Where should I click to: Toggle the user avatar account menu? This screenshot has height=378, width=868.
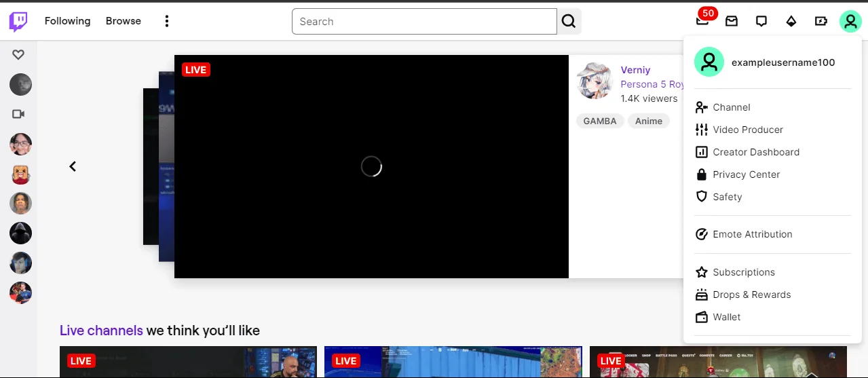click(850, 21)
